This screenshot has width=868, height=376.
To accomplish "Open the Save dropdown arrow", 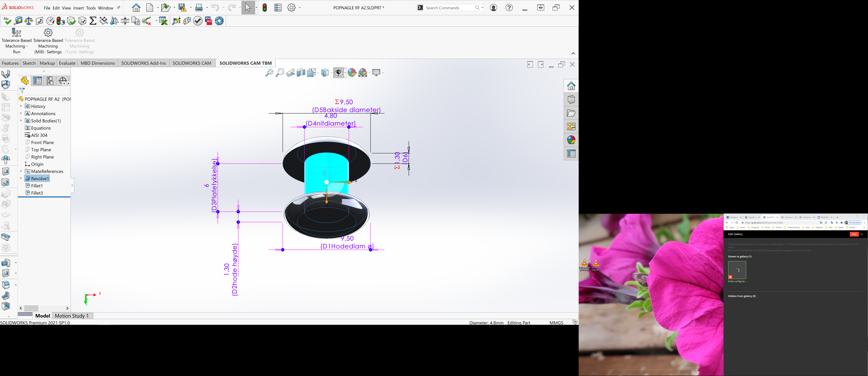I will click(x=191, y=8).
